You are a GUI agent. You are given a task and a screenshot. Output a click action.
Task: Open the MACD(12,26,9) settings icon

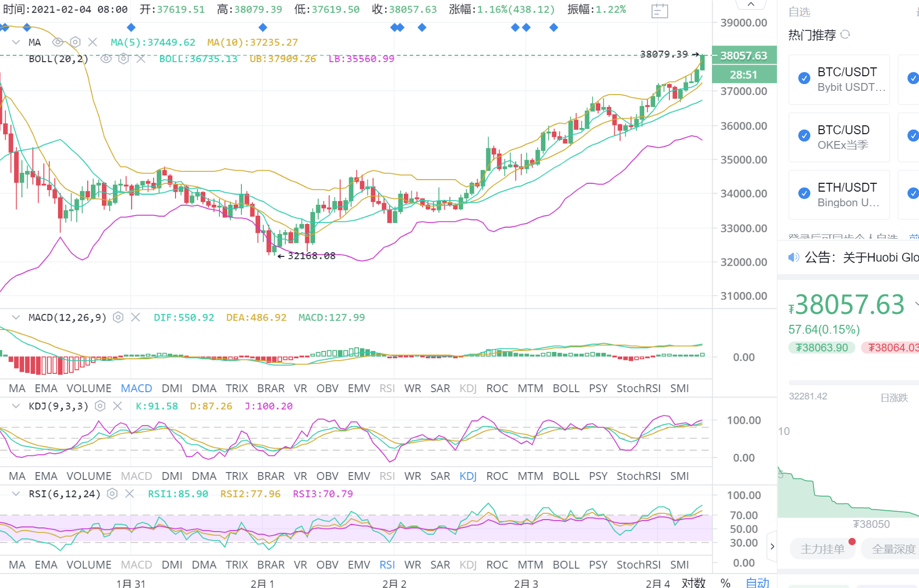pos(118,317)
